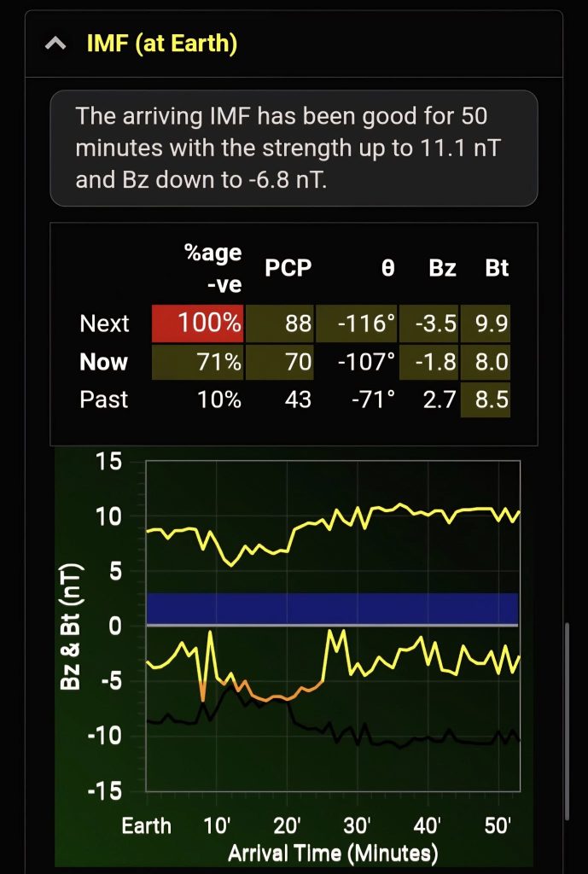Select the %age -ve column header
Image resolution: width=588 pixels, height=874 pixels.
[212, 268]
